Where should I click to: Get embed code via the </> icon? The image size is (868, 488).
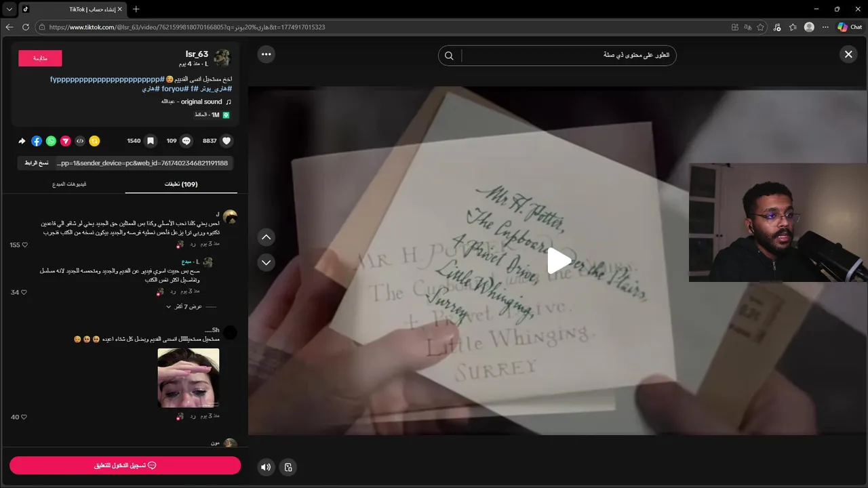click(x=80, y=141)
